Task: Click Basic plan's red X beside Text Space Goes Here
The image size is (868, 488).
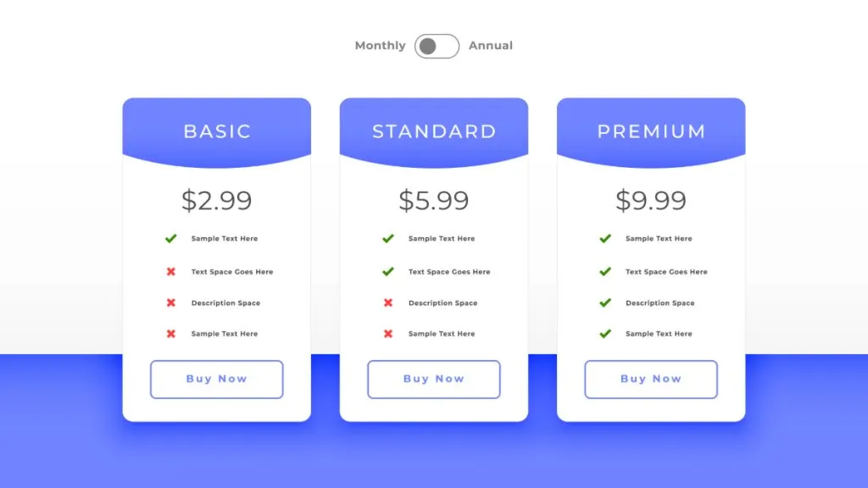Action: pyautogui.click(x=170, y=272)
